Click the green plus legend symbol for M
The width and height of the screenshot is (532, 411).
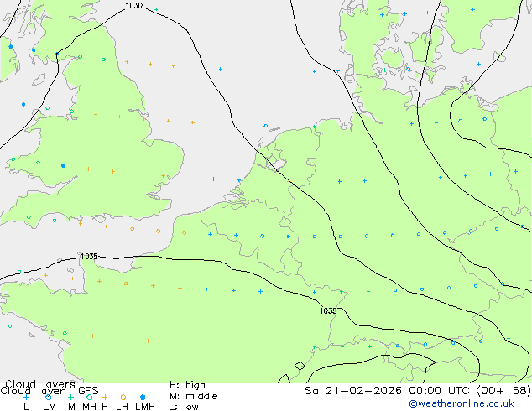point(70,397)
